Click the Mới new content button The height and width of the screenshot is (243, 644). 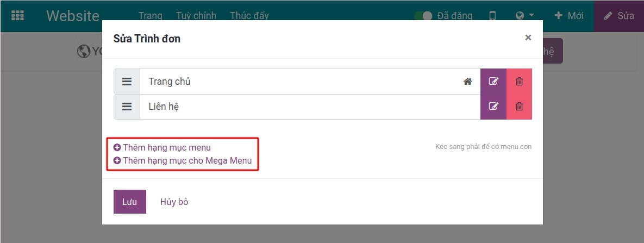(569, 16)
